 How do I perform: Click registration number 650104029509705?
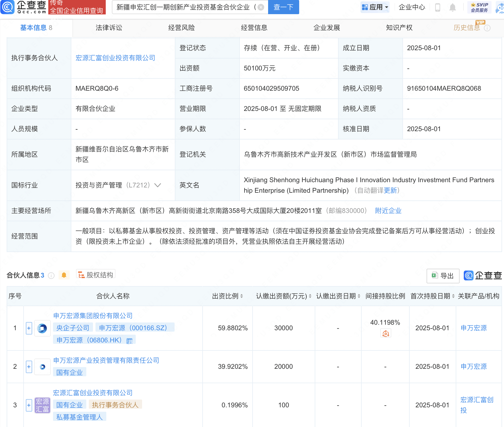271,88
